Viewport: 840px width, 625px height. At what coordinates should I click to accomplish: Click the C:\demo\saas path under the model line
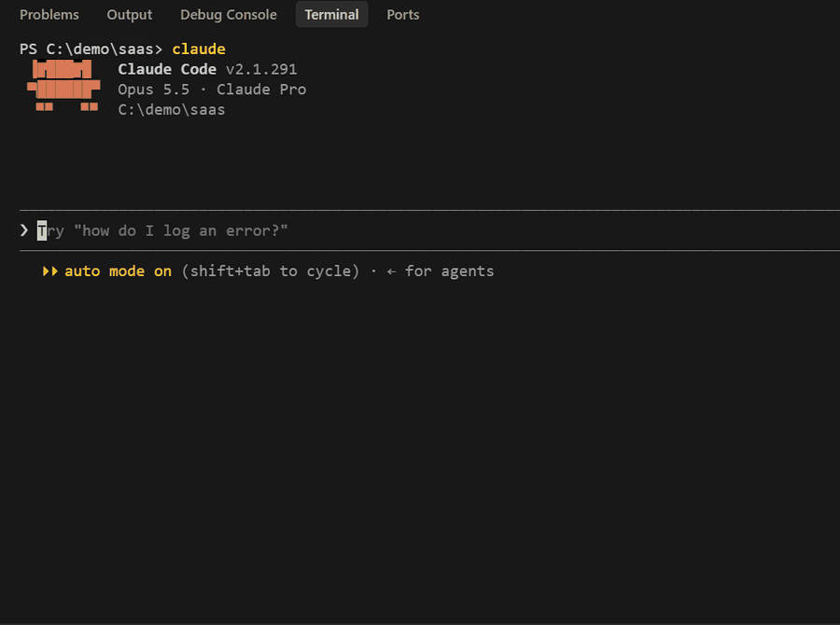172,110
